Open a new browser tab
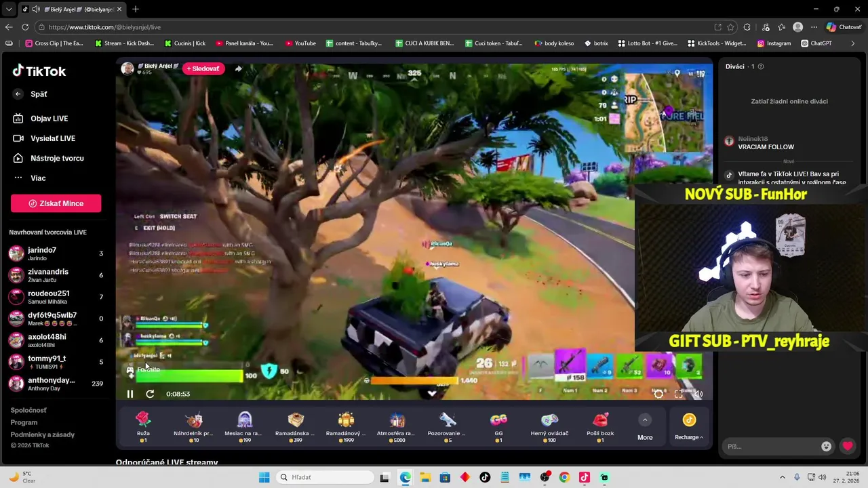Image resolution: width=868 pixels, height=488 pixels. 136,9
